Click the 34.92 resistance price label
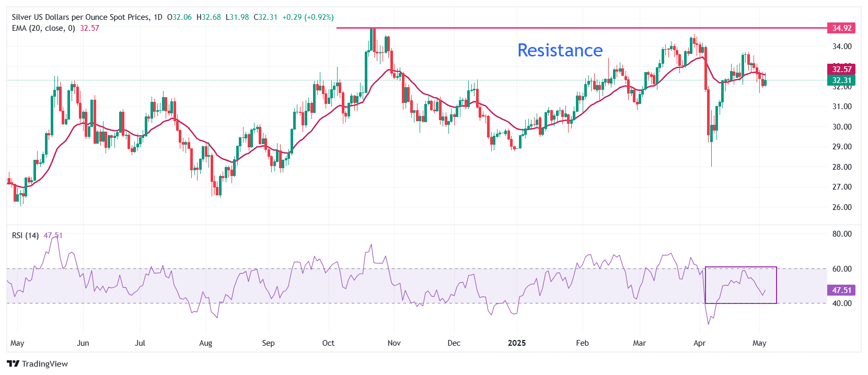The height and width of the screenshot is (375, 868). pos(841,28)
